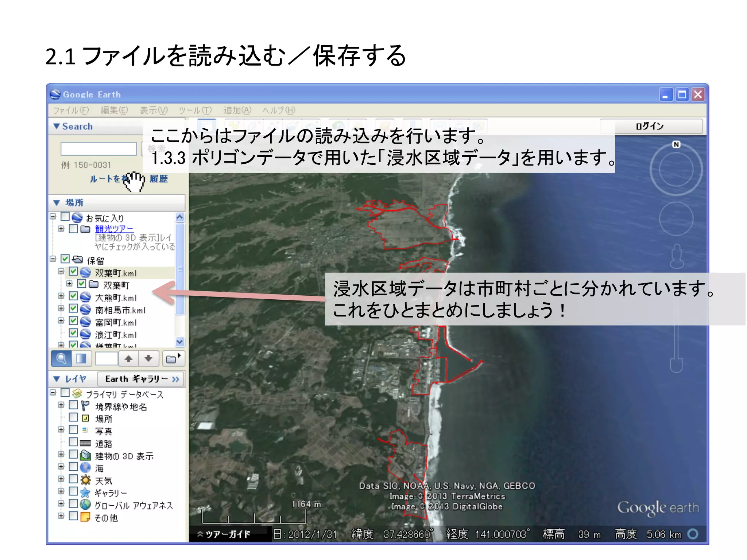Click the move-down arrow in places panel
Image resolution: width=747 pixels, height=560 pixels.
coord(148,359)
